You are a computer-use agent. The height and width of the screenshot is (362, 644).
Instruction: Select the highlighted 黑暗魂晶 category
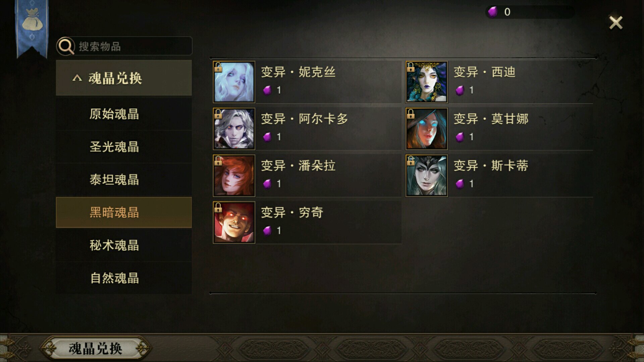[x=124, y=213]
